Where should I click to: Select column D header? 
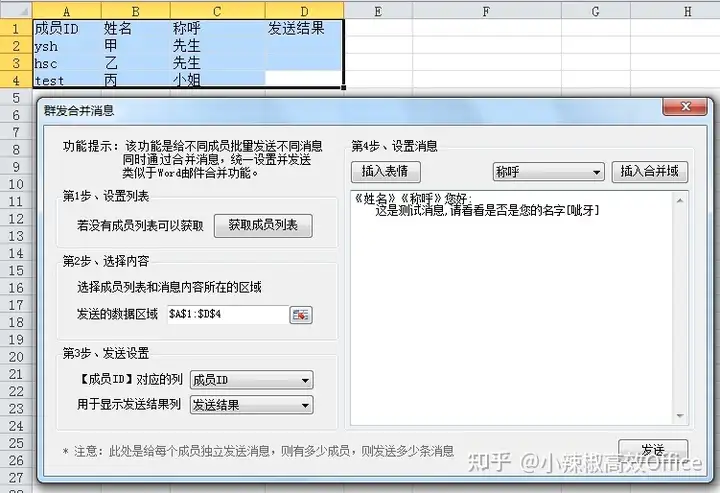(x=304, y=11)
